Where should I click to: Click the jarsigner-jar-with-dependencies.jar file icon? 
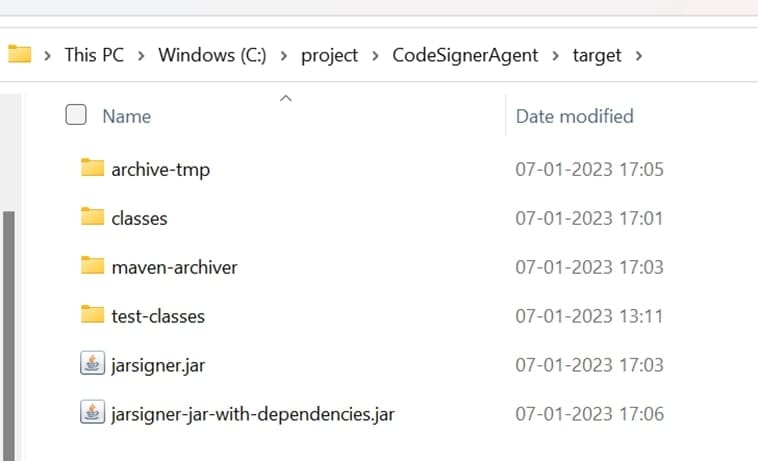[92, 412]
